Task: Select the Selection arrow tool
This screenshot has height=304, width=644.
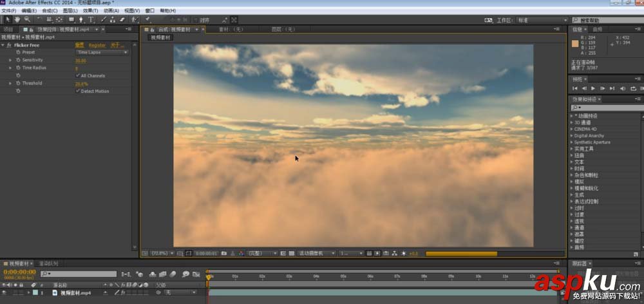Action: (8, 20)
